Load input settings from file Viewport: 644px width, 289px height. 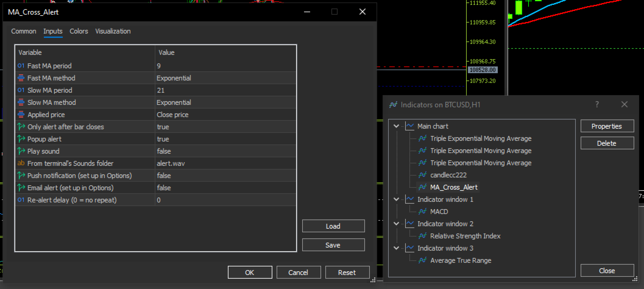click(333, 226)
